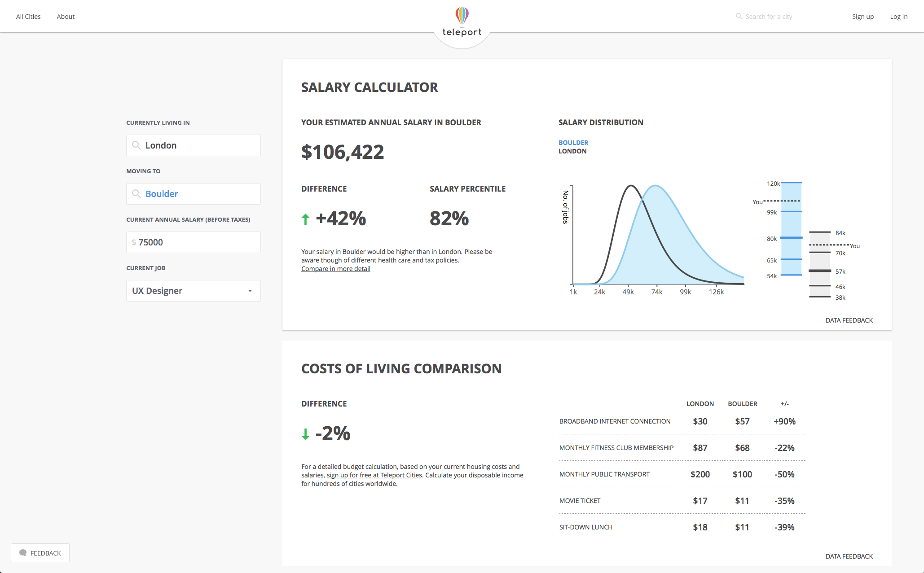Click Log in link

point(898,17)
